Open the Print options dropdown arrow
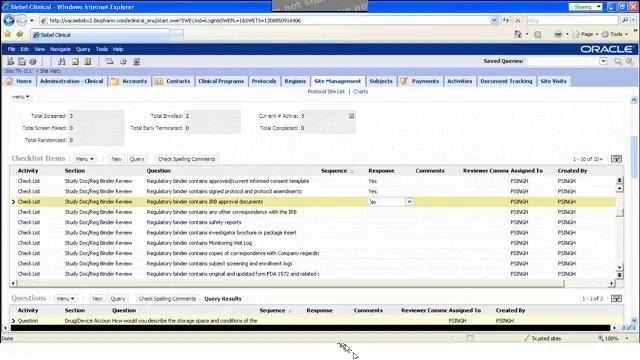Image resolution: width=640 pixels, height=360 pixels. (x=567, y=34)
